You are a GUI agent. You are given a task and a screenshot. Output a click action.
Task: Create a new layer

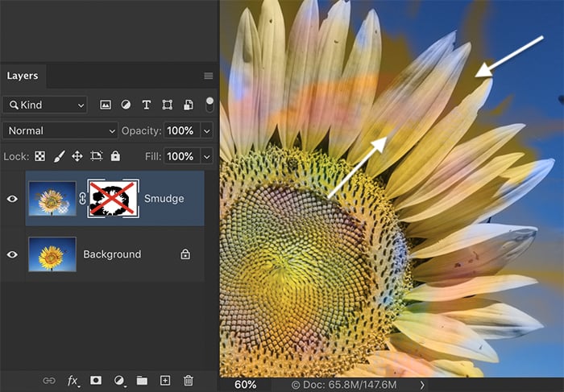coord(165,380)
